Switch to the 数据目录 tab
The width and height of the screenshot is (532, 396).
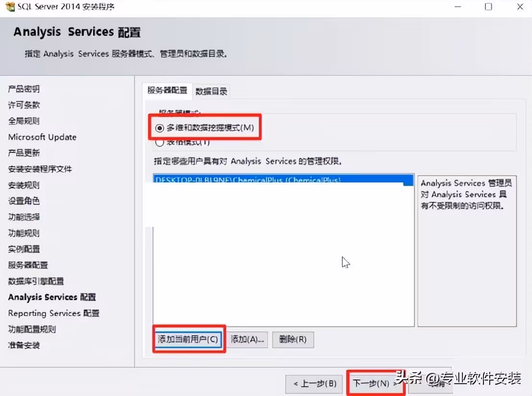(x=211, y=91)
